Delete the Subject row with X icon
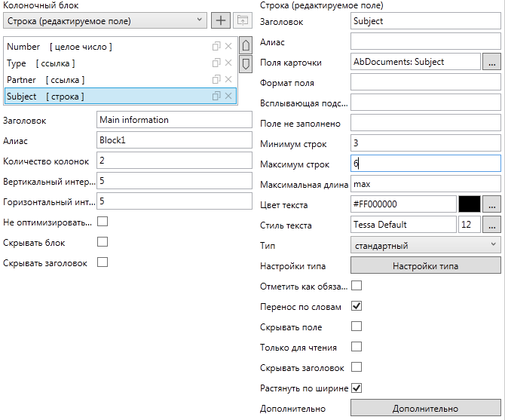 point(228,97)
